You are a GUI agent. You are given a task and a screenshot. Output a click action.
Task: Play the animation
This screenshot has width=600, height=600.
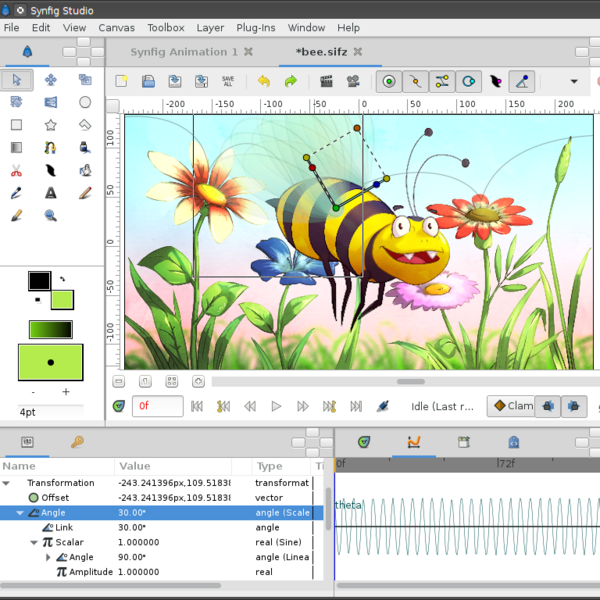pos(276,406)
